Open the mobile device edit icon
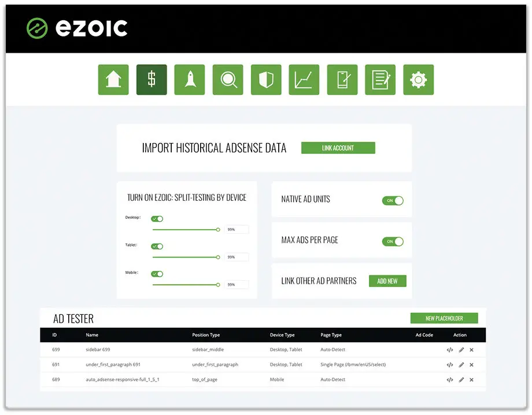 (342, 80)
